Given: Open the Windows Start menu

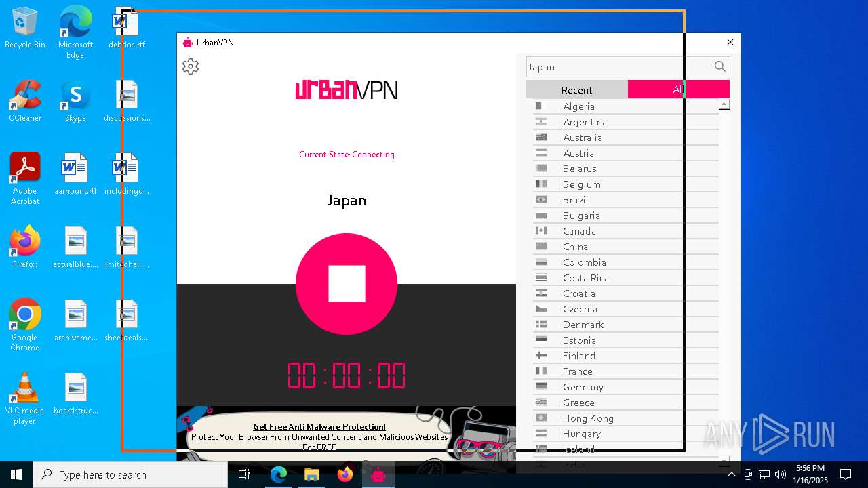Looking at the screenshot, I should 16,474.
